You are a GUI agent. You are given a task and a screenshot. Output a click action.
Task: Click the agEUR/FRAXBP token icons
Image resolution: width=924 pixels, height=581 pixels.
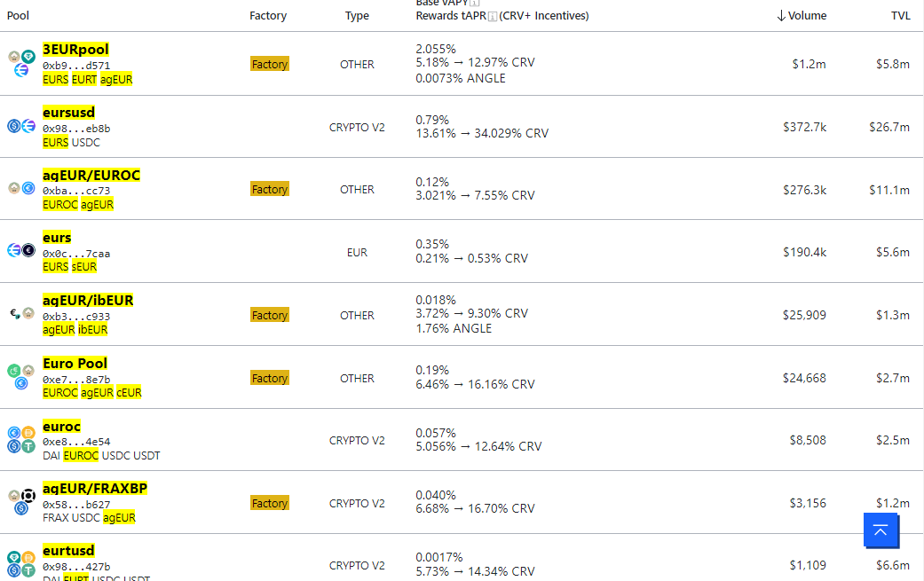coord(21,501)
